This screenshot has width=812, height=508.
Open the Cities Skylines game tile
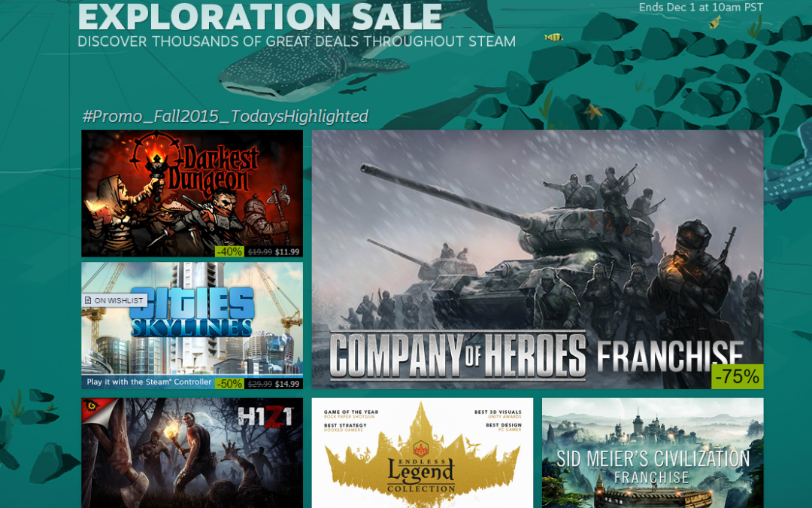[x=192, y=326]
